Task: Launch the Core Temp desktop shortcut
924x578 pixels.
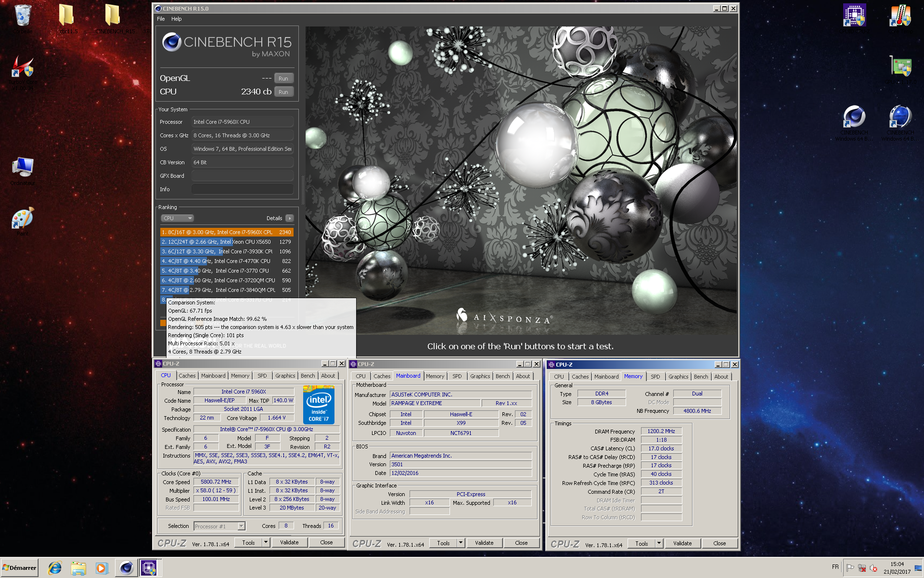Action: coord(900,19)
